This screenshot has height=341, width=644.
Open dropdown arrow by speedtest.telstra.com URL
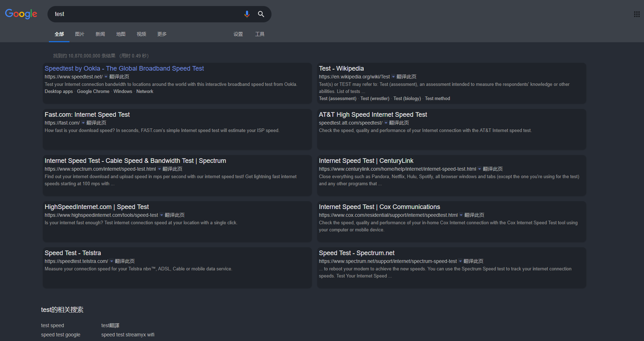[x=112, y=261]
